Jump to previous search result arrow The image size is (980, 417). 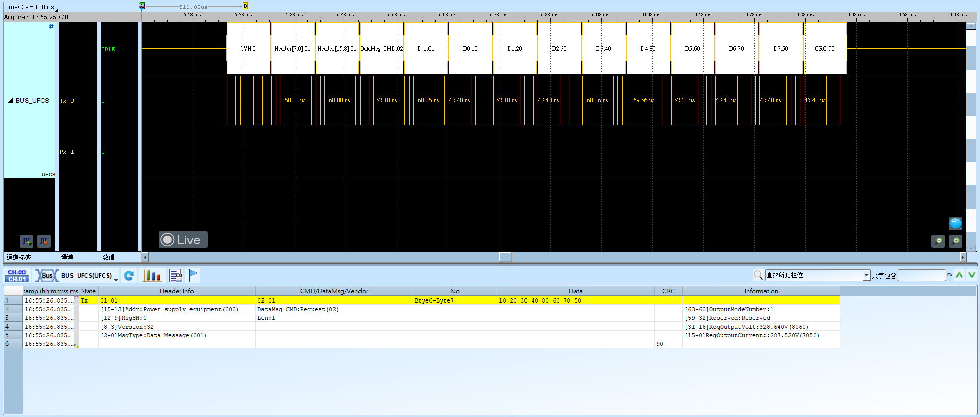[960, 275]
